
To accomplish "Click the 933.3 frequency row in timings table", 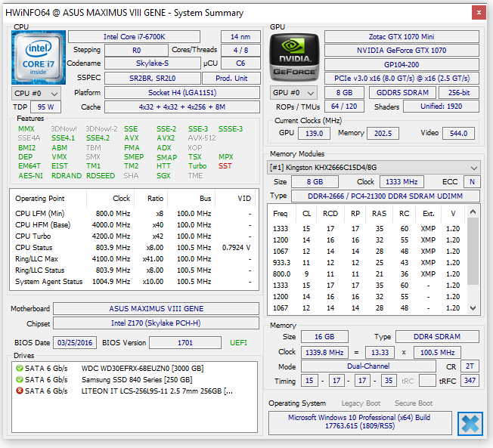I will (367, 263).
